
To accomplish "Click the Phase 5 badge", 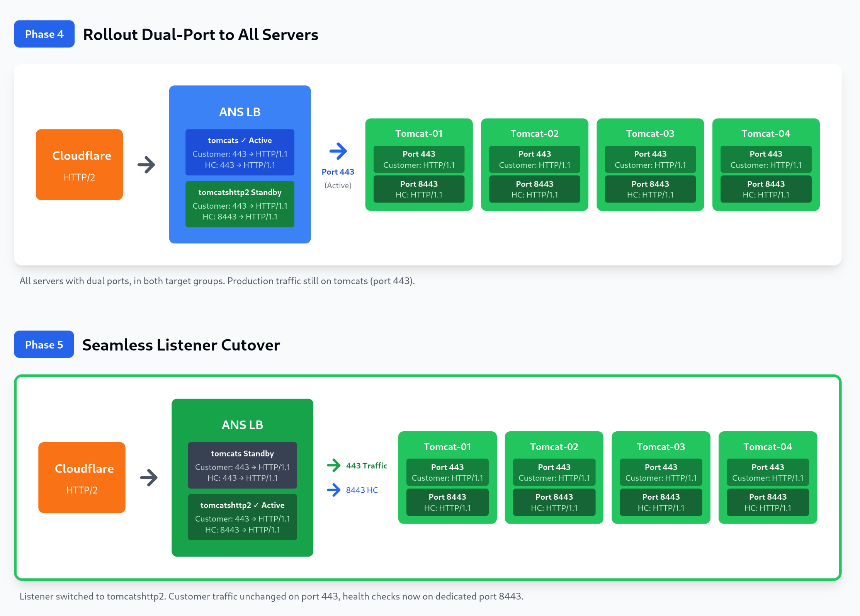I will (44, 344).
